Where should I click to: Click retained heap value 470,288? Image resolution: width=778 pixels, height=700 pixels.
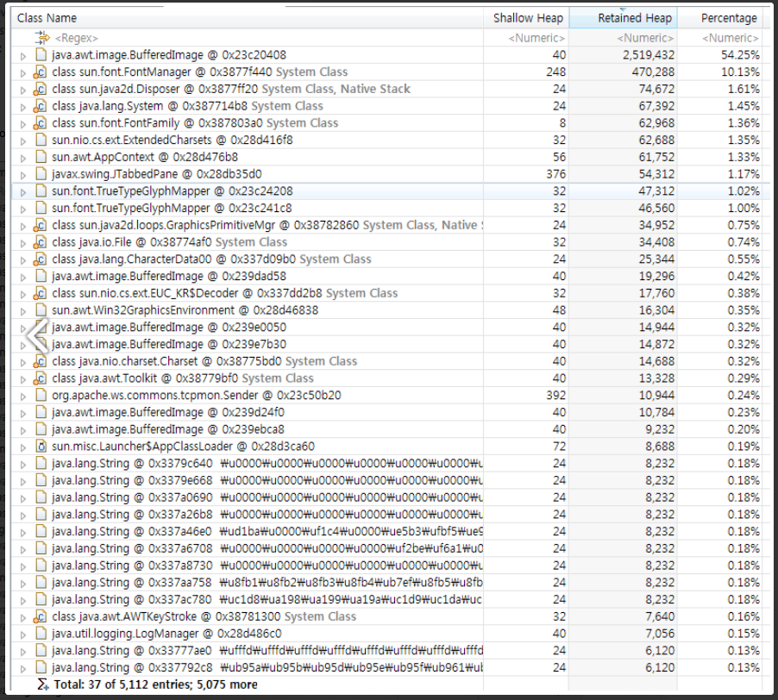tap(653, 72)
